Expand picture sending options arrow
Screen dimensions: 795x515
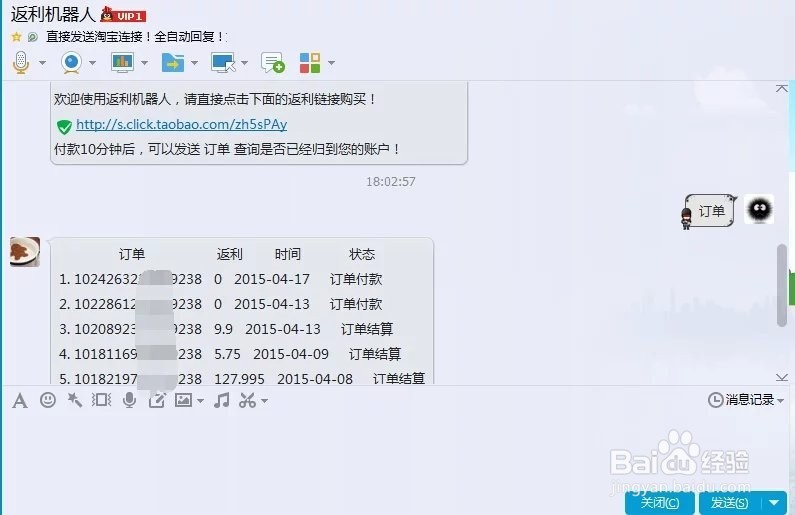(200, 401)
